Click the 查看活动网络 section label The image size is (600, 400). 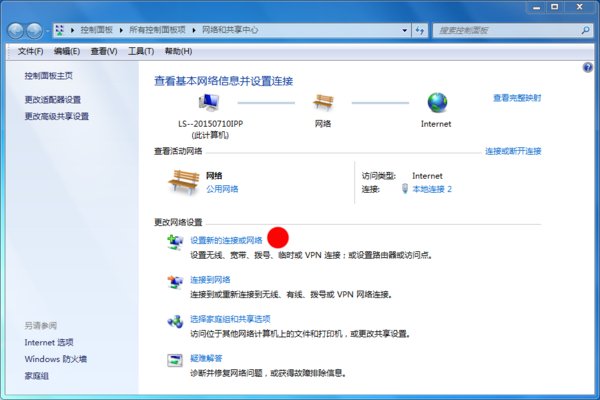178,151
